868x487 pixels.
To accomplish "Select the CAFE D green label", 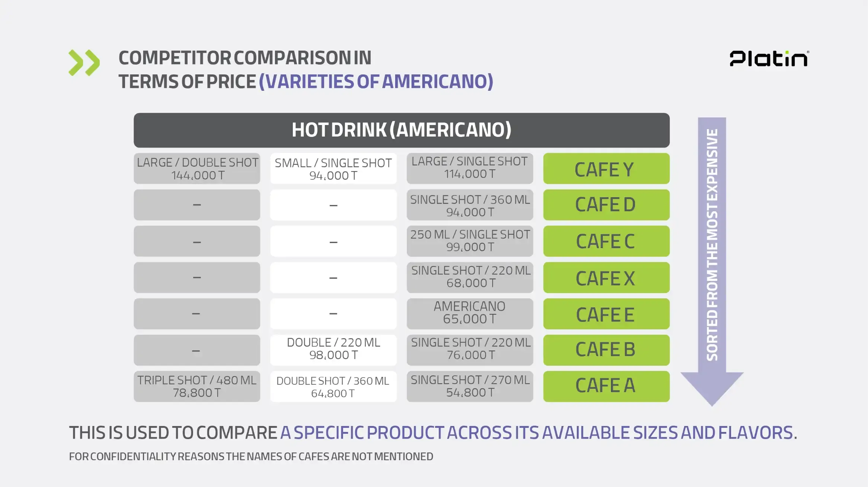I will point(606,205).
